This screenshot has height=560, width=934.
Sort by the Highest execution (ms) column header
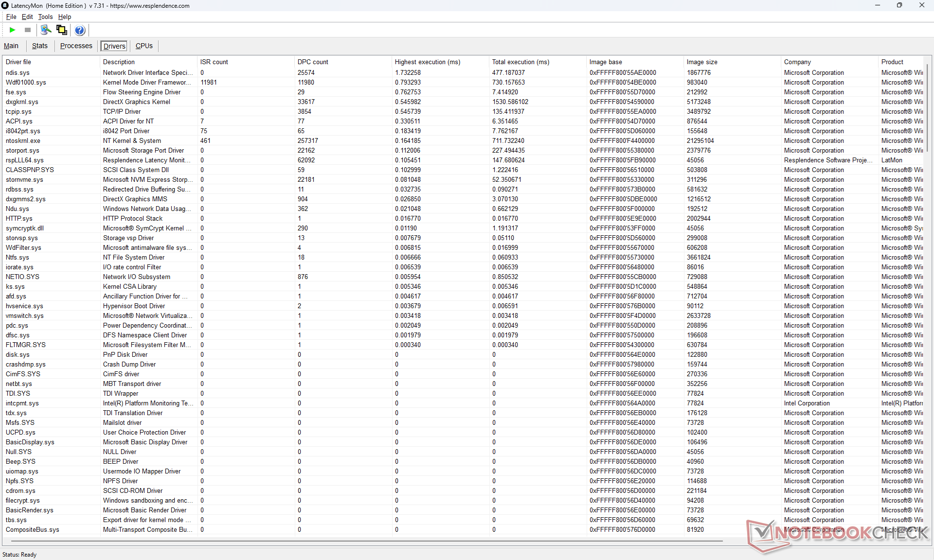tap(427, 62)
